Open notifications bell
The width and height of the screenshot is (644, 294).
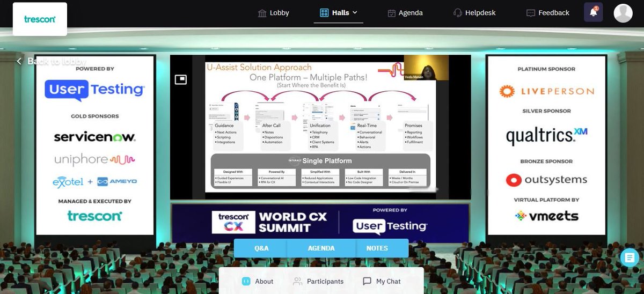[593, 12]
